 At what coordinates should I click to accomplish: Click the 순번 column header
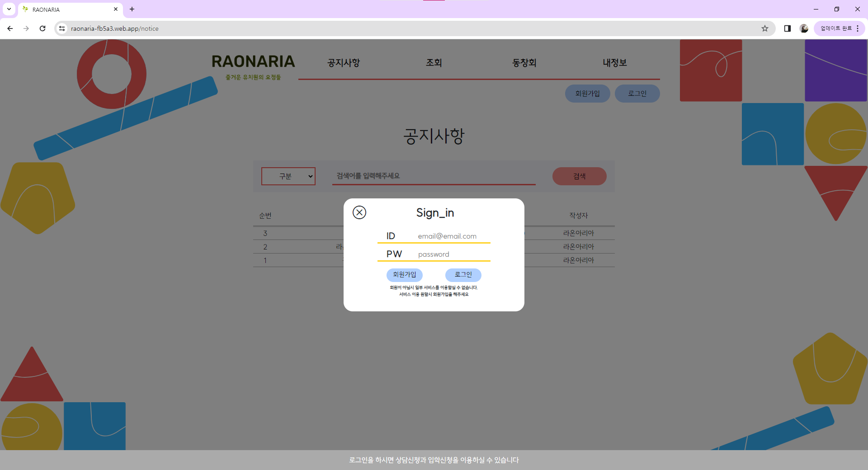click(x=265, y=216)
